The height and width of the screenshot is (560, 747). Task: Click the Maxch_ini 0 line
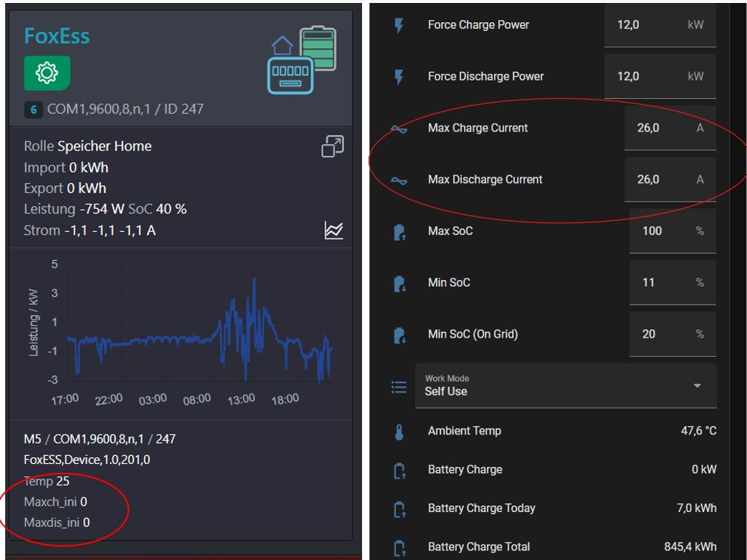[55, 502]
